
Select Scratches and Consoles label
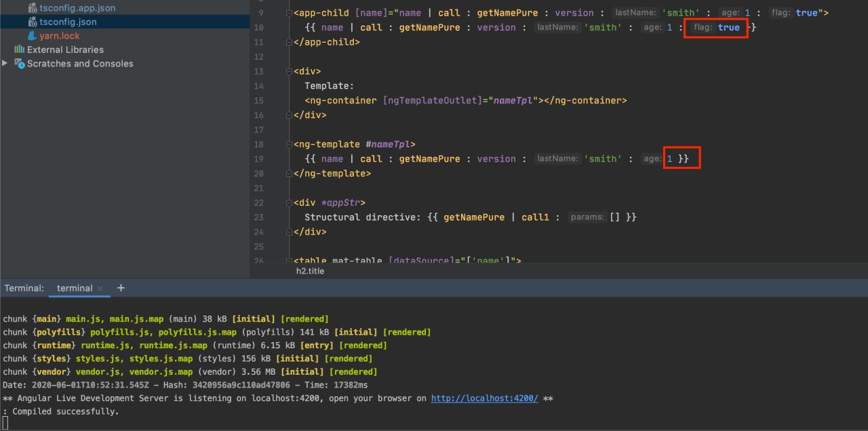80,63
